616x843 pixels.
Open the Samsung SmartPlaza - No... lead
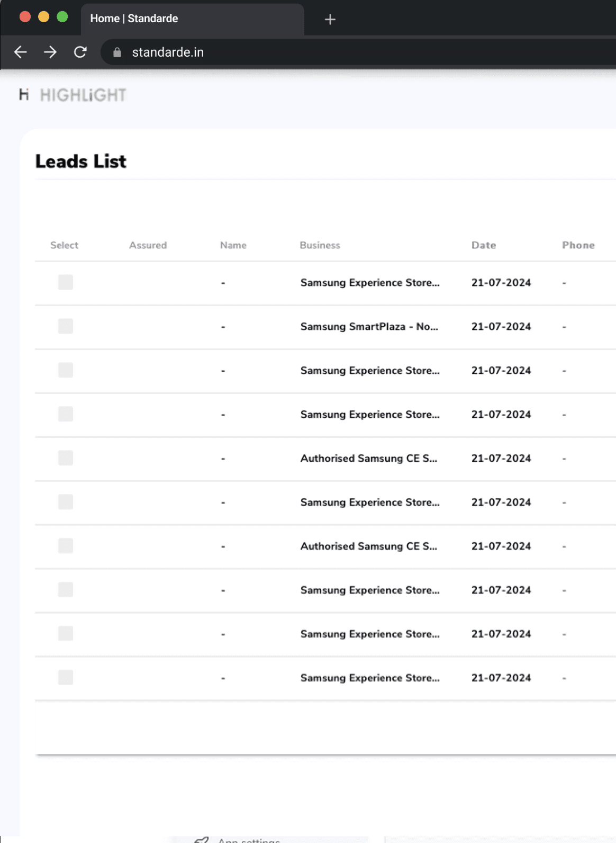[x=369, y=327]
